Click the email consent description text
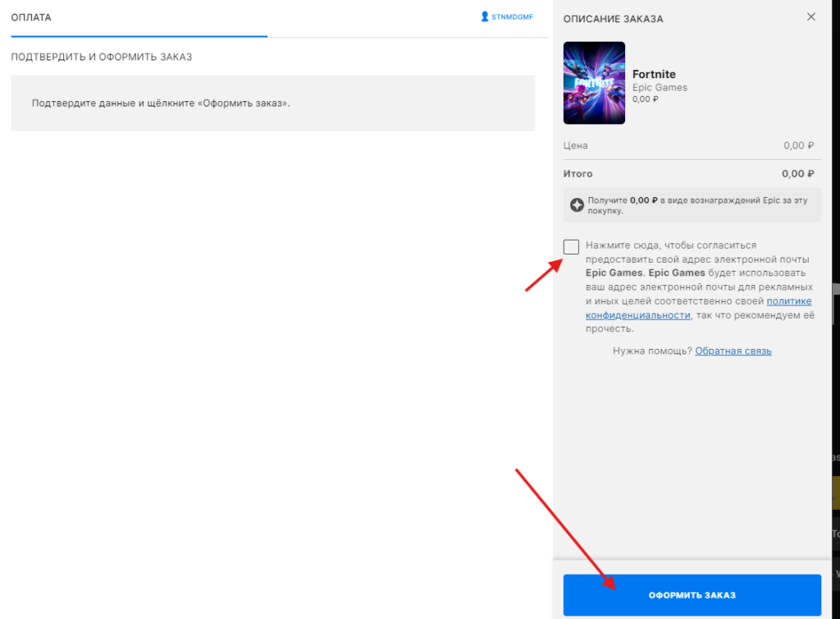840x619 pixels. pos(697,287)
